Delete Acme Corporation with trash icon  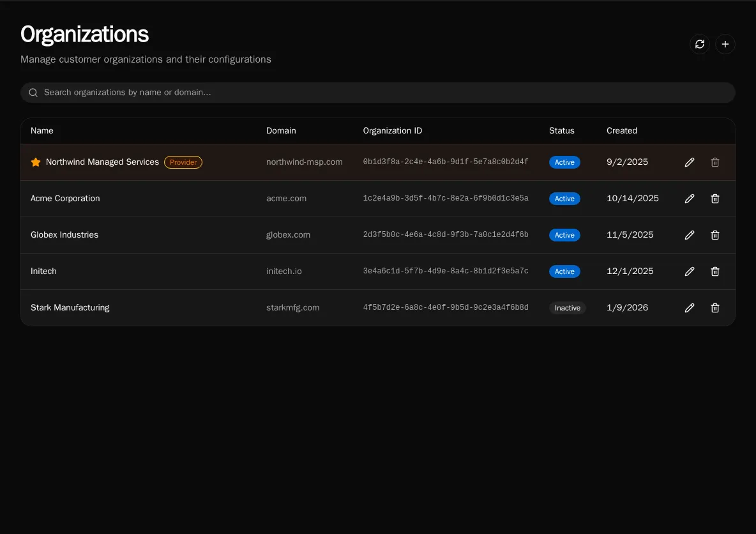[x=715, y=199]
